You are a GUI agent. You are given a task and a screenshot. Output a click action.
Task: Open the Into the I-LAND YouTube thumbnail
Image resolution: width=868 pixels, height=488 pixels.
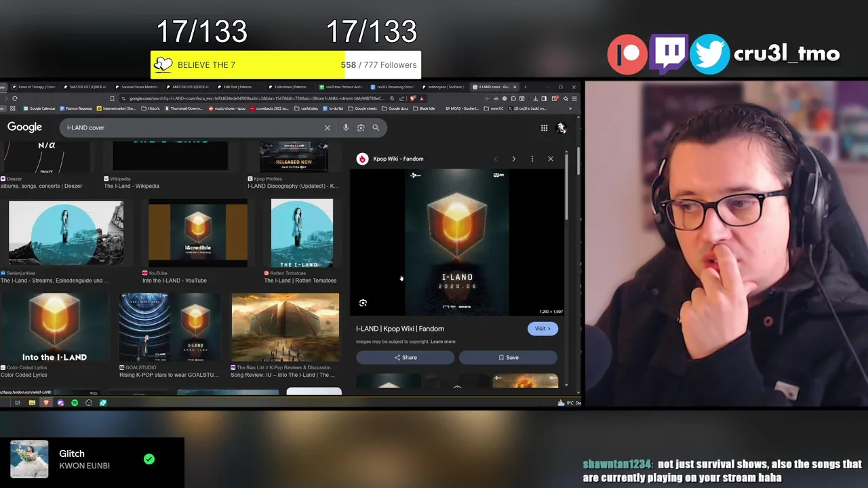198,233
